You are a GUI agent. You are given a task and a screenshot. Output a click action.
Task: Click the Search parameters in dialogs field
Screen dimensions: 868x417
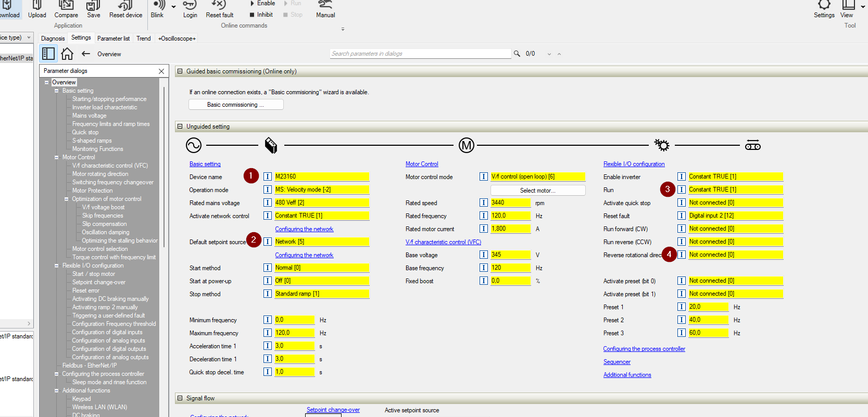(x=421, y=54)
